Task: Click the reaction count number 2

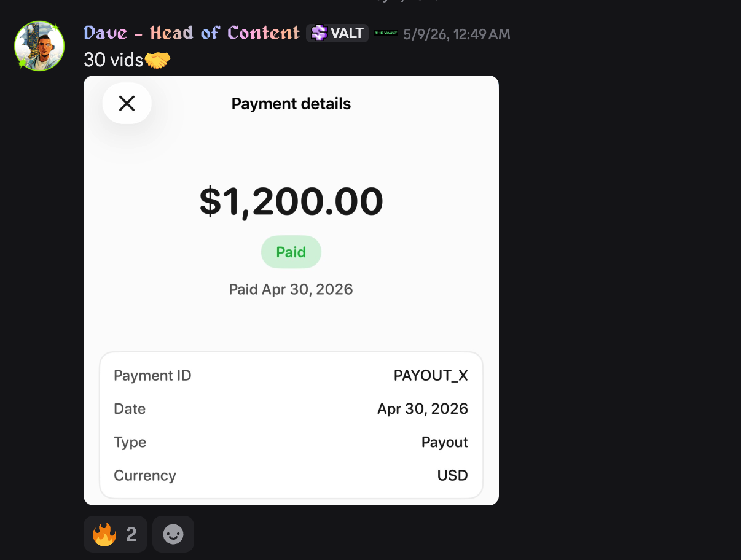Action: (131, 534)
